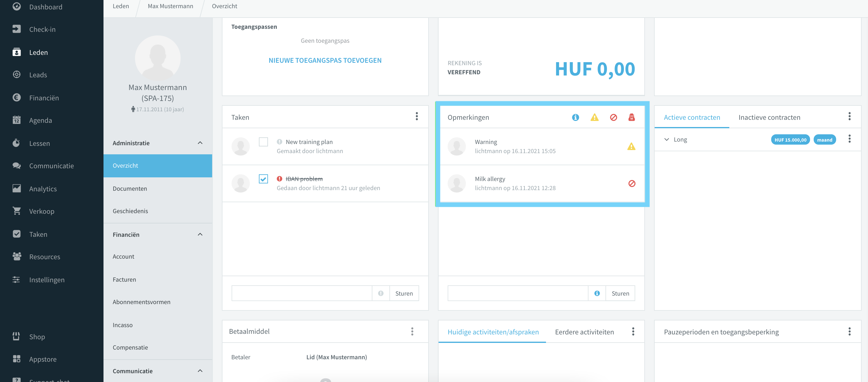868x382 pixels.
Task: Select the HUF 15.000,00 price badge
Action: (x=790, y=140)
